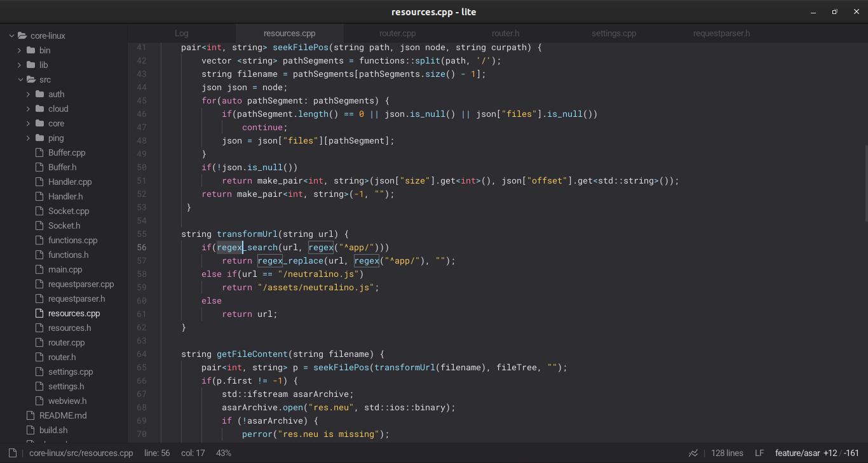
Task: Expand the cloud folder chevron
Action: [29, 109]
